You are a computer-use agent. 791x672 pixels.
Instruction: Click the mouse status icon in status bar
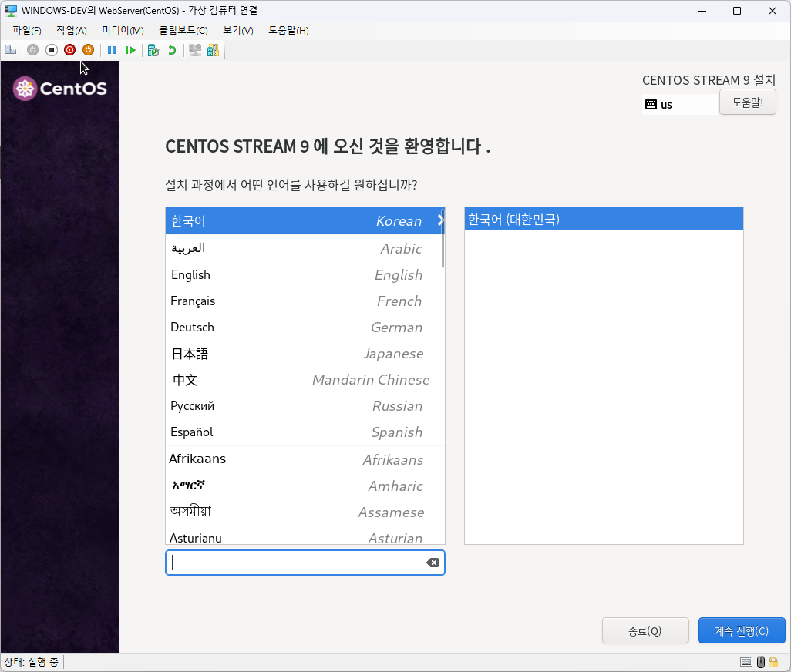761,662
